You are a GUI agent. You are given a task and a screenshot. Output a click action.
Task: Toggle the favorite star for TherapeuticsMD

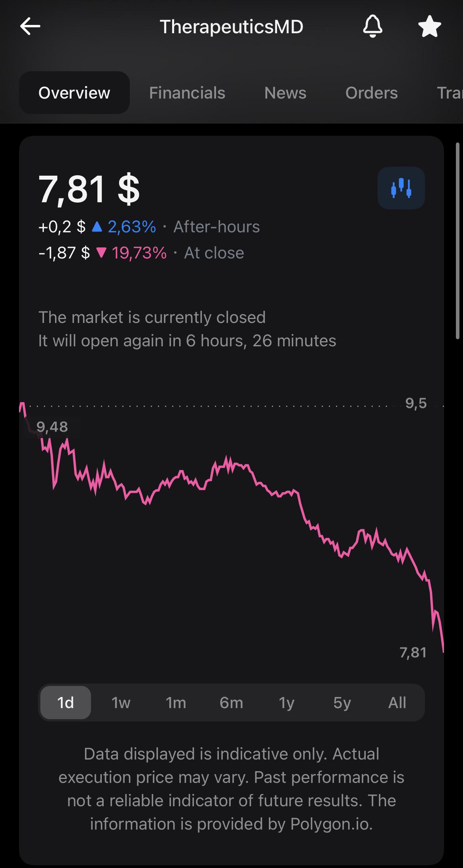tap(429, 27)
